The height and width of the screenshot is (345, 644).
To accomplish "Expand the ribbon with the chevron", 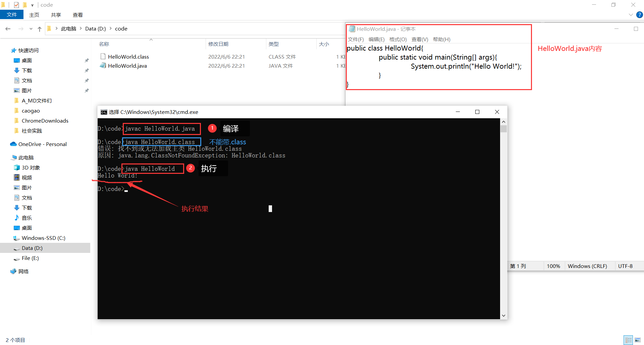I will 631,15.
